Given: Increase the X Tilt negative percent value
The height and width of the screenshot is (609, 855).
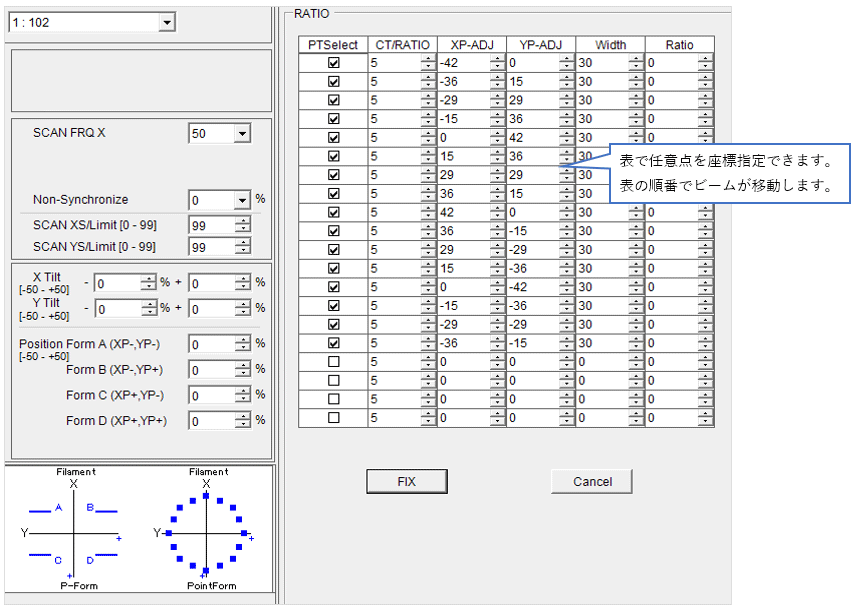Looking at the screenshot, I should point(148,279).
